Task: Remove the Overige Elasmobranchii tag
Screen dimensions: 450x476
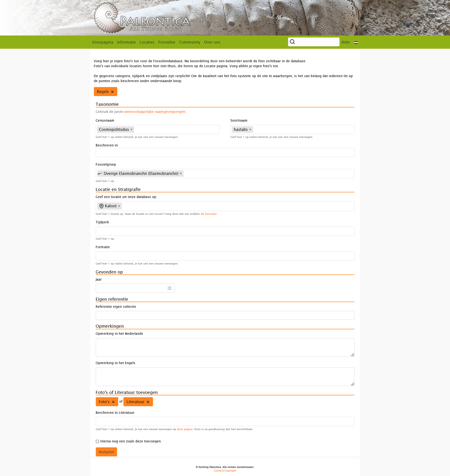Action: pyautogui.click(x=181, y=174)
